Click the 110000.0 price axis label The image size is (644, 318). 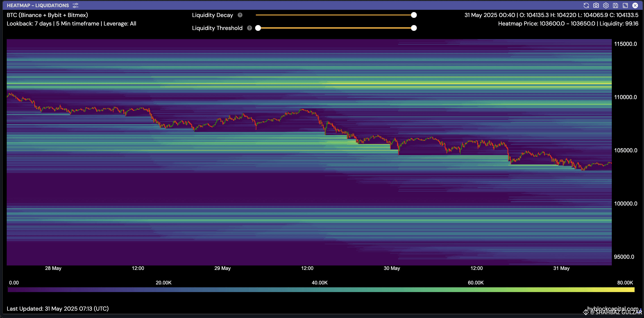pyautogui.click(x=625, y=97)
